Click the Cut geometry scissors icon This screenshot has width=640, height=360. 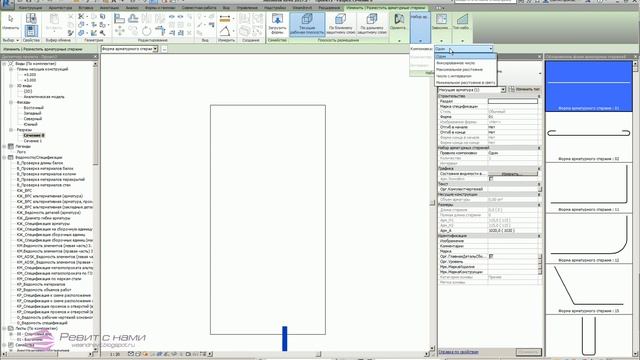click(81, 16)
